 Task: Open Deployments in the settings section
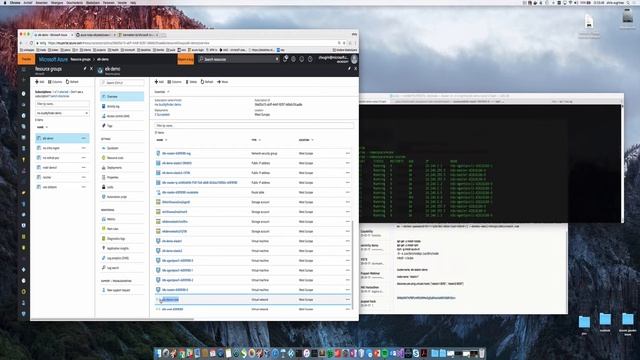point(122,167)
